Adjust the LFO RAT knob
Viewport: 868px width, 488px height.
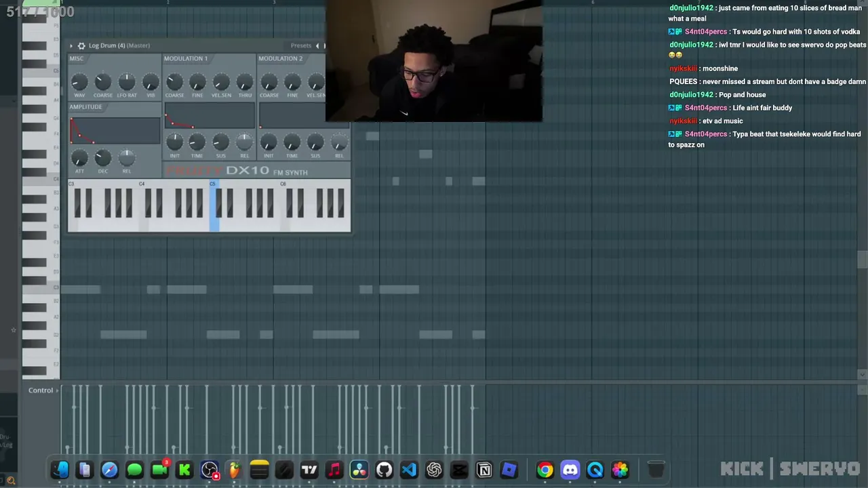coord(127,82)
